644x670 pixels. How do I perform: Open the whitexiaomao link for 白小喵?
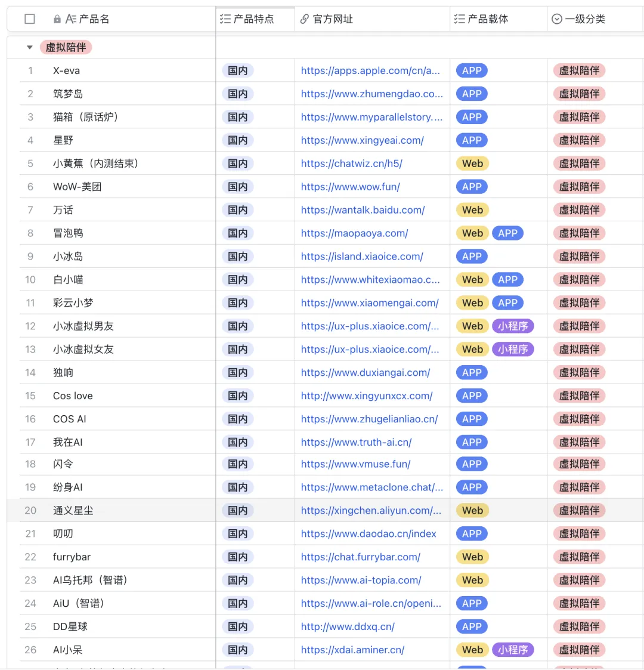coord(370,279)
